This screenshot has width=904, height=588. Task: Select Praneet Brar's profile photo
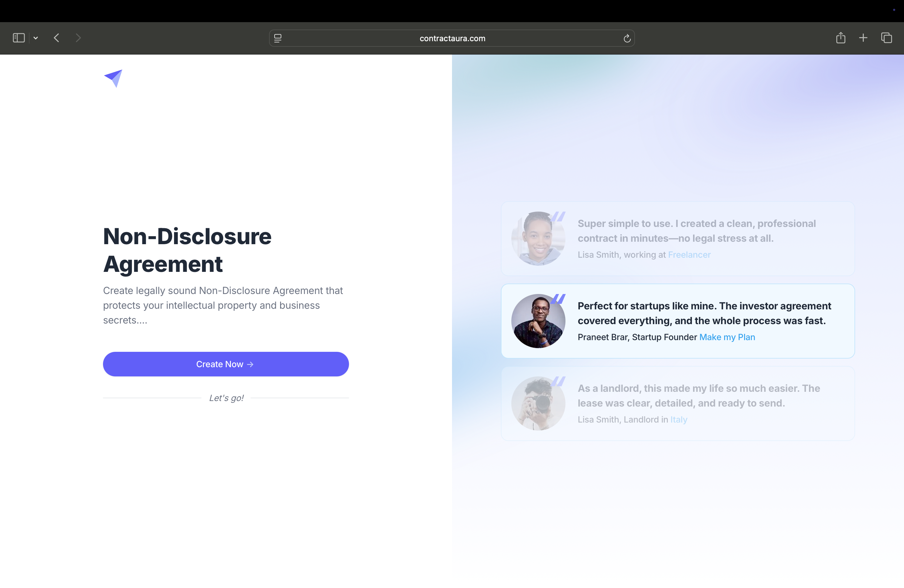[538, 321]
